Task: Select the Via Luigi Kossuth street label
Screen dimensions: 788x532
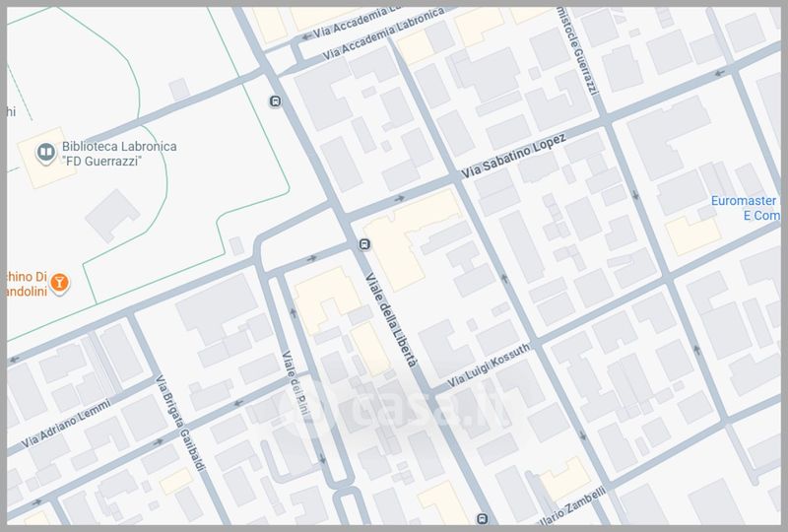Action: click(x=490, y=366)
